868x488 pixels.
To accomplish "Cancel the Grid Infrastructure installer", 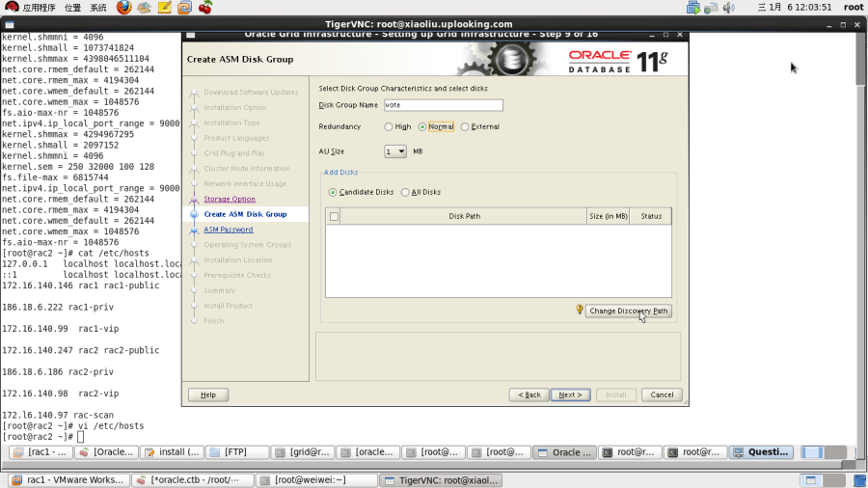I will pos(662,395).
